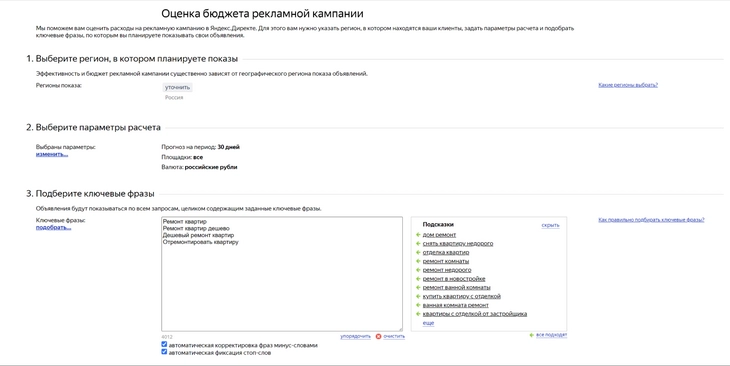The image size is (730, 366).
Task: Click the green arrow beside 'ремонт ванной комнаты'
Action: pos(418,287)
